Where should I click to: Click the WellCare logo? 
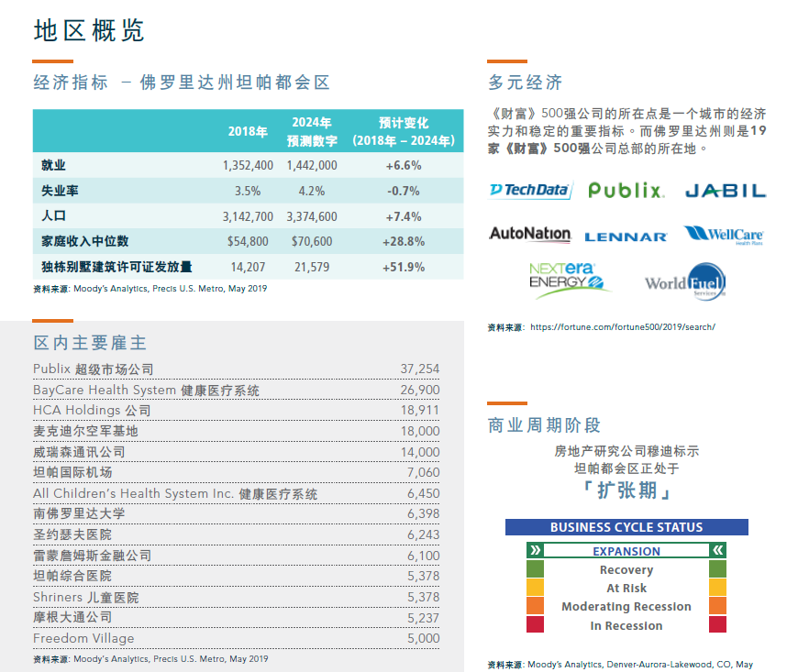pyautogui.click(x=724, y=234)
